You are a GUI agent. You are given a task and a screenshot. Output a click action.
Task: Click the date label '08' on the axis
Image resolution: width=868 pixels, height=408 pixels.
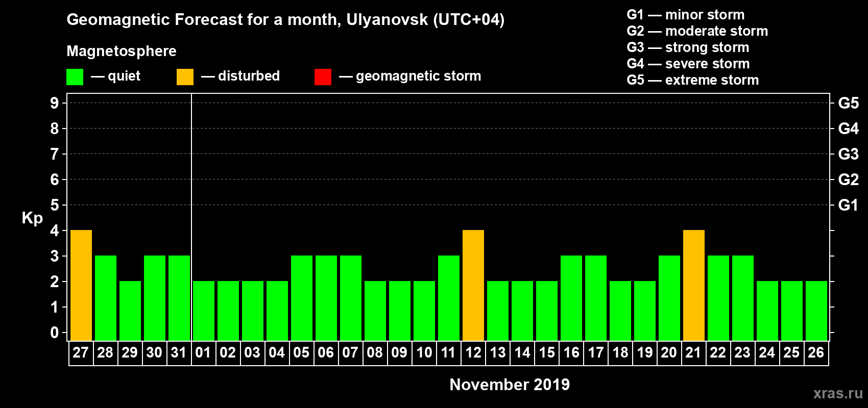(375, 353)
